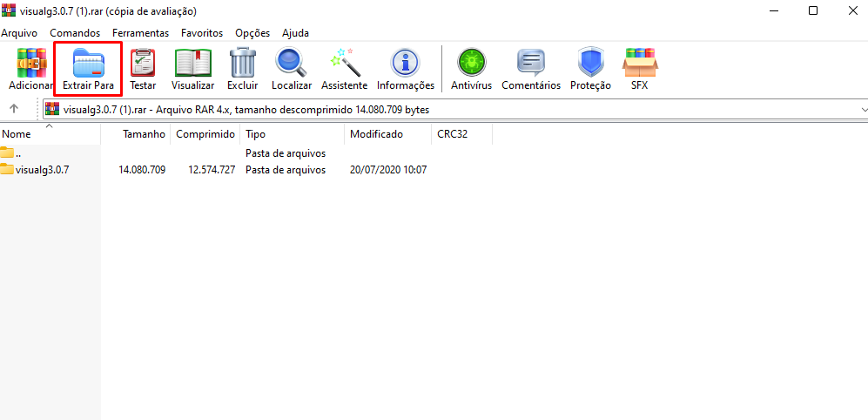Open the Ferramentas menu
The width and height of the screenshot is (868, 420).
pos(141,33)
